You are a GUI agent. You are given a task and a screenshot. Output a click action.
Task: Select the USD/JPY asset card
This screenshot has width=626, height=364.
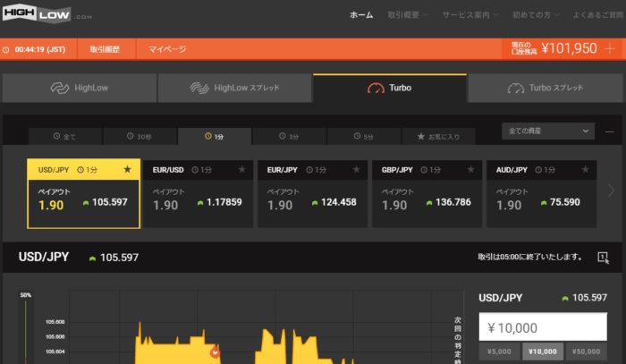click(83, 193)
